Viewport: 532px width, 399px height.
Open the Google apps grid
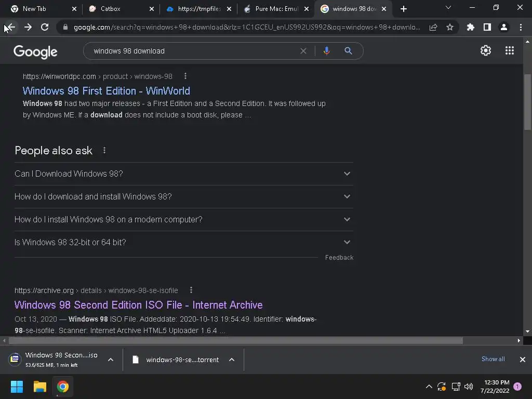[x=510, y=50]
